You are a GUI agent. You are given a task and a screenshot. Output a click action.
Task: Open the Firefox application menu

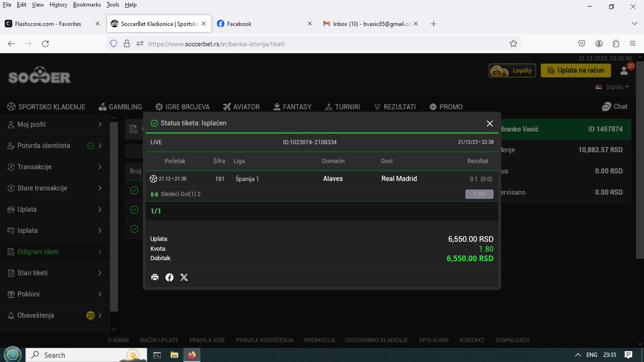632,43
